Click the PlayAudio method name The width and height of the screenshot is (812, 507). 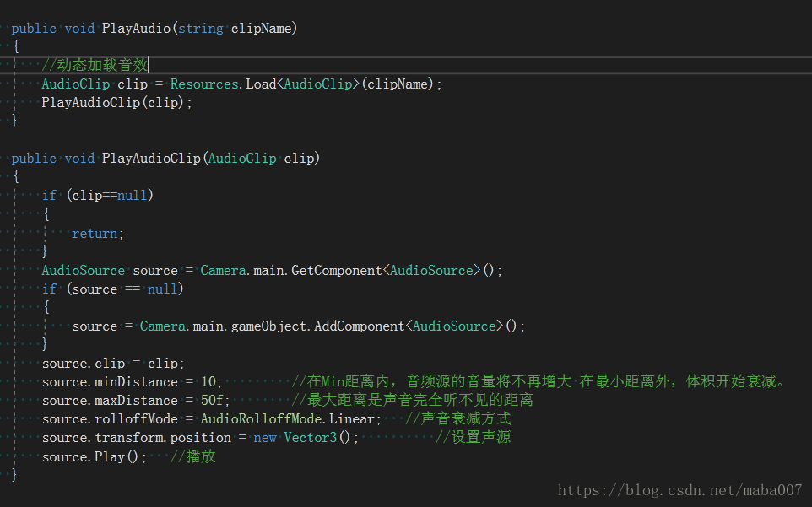tap(136, 29)
